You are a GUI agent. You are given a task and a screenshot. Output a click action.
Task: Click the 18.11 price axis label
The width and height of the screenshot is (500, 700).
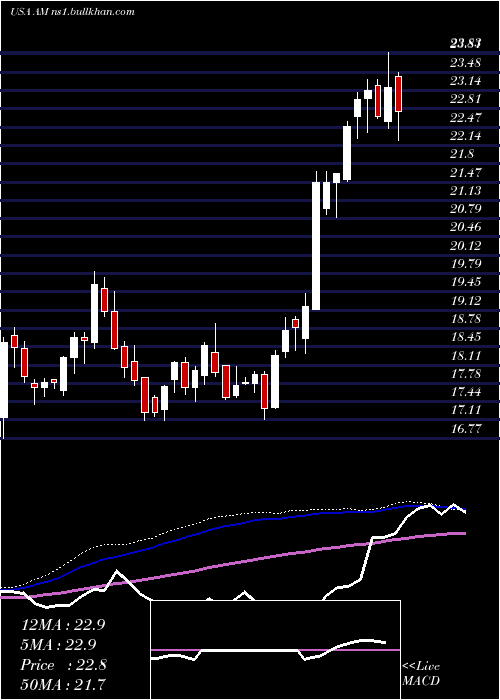pyautogui.click(x=466, y=355)
